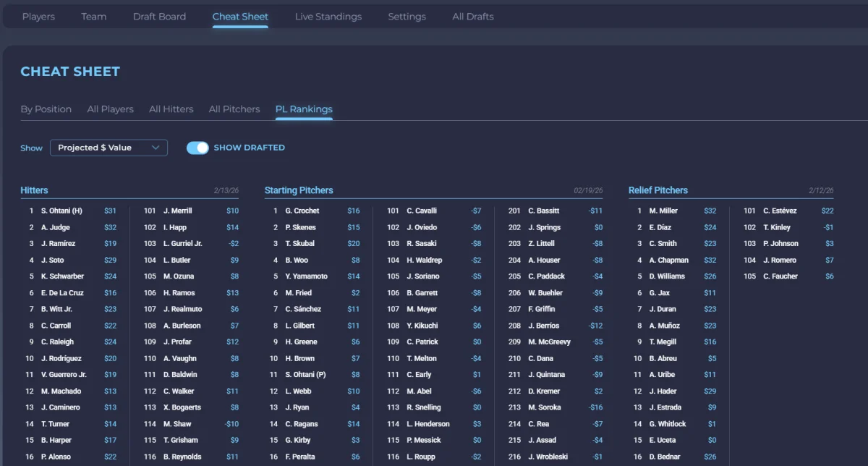Select hitter S. Ohtani (H)

tap(61, 211)
